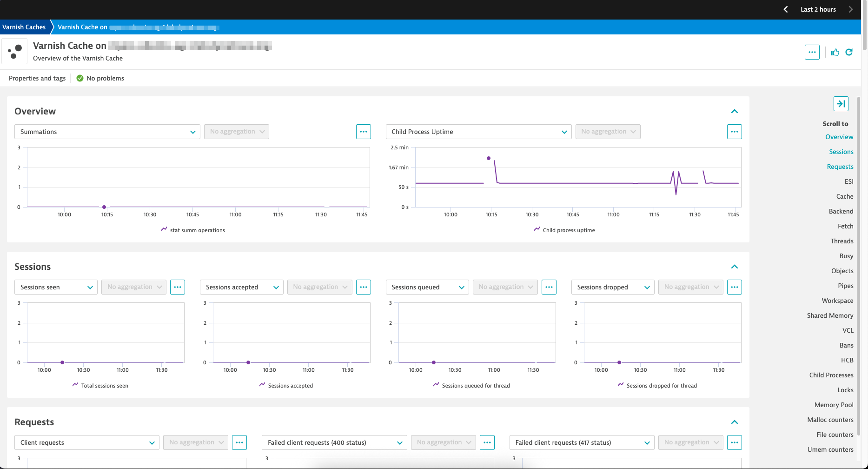
Task: Open more options for the Summations chart
Action: [x=364, y=132]
